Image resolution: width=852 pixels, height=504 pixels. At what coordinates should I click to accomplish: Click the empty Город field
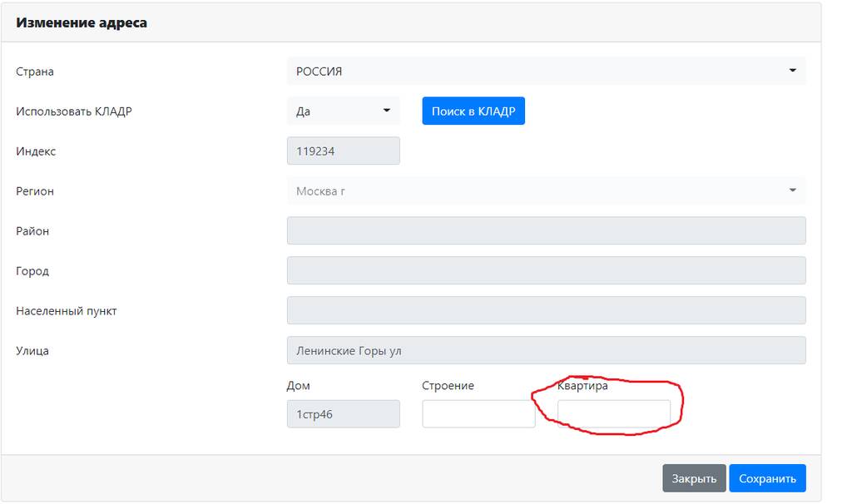tap(546, 270)
